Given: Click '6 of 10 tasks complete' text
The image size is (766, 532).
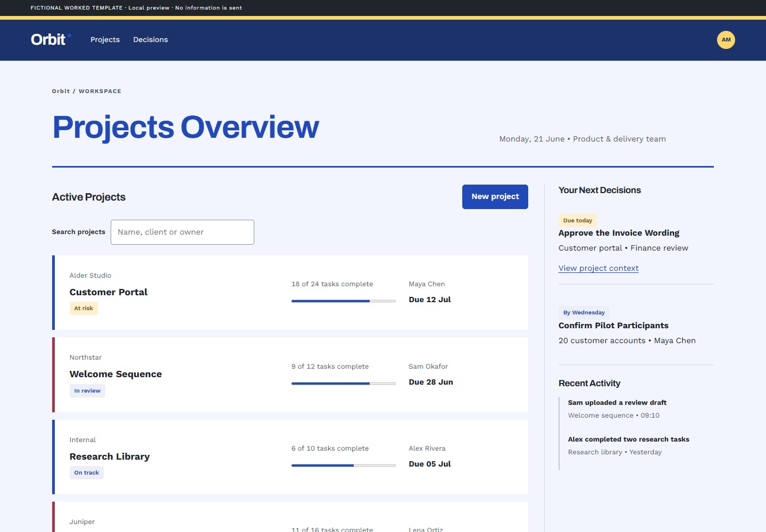Looking at the screenshot, I should 330,448.
